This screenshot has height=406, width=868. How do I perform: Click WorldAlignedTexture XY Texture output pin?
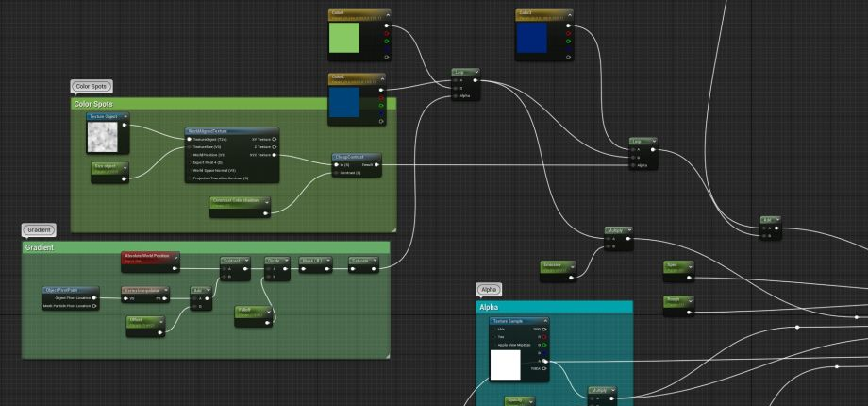[274, 139]
